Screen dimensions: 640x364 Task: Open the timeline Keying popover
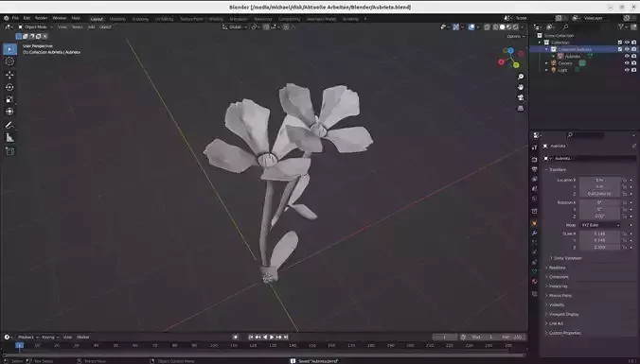[50, 338]
